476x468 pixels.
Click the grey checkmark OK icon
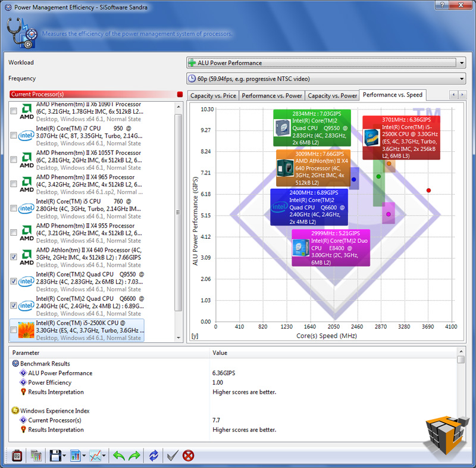coord(173,455)
